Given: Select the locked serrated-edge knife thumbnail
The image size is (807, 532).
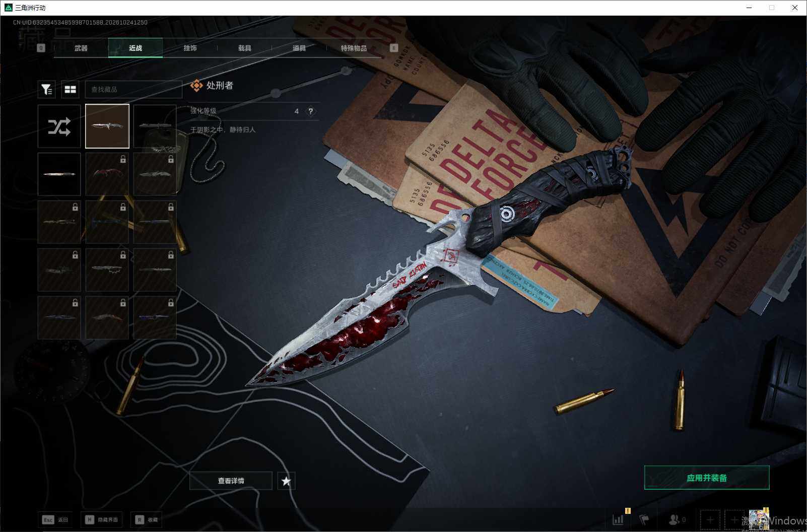Looking at the screenshot, I should pyautogui.click(x=107, y=270).
